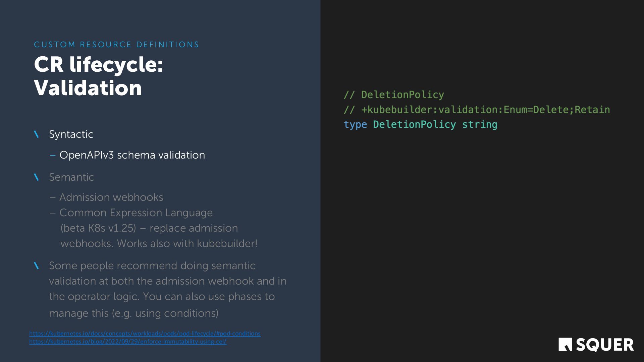Image resolution: width=644 pixels, height=362 pixels.
Task: Click the 'Syntactic' bullet text
Action: click(x=71, y=134)
